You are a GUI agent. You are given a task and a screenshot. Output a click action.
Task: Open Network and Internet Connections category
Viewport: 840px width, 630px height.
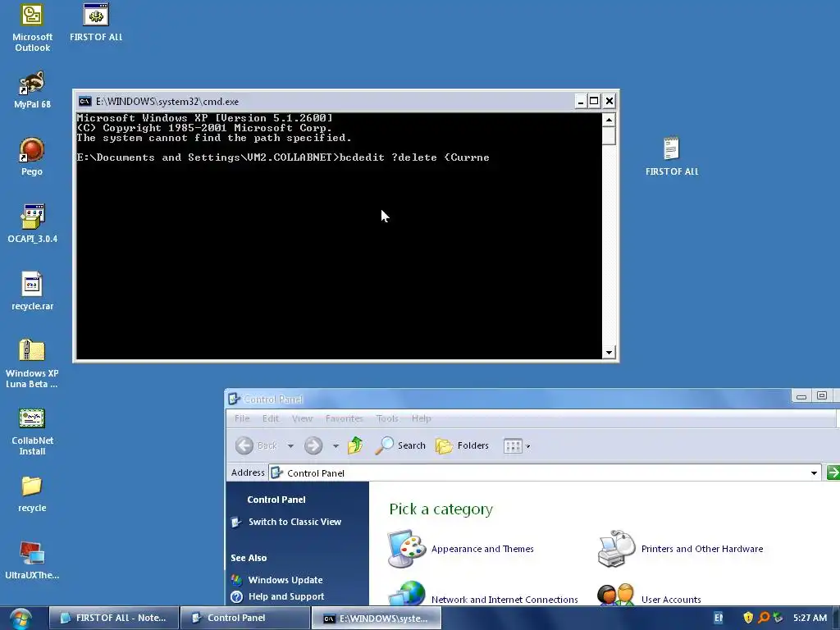(x=504, y=600)
